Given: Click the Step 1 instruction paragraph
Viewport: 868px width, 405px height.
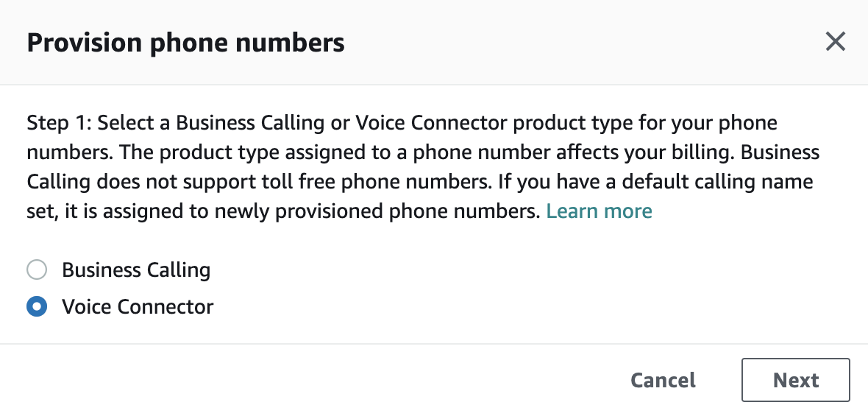Looking at the screenshot, I should 423,166.
